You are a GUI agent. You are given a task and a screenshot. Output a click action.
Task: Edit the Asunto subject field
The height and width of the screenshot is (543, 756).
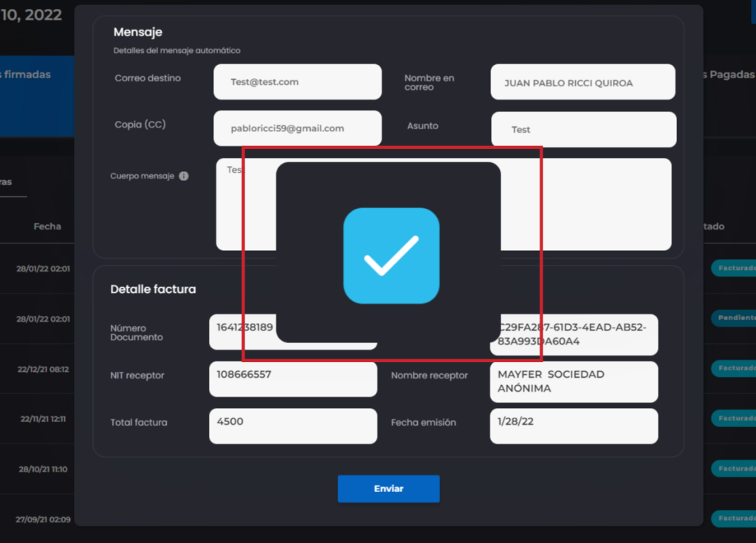pos(583,129)
